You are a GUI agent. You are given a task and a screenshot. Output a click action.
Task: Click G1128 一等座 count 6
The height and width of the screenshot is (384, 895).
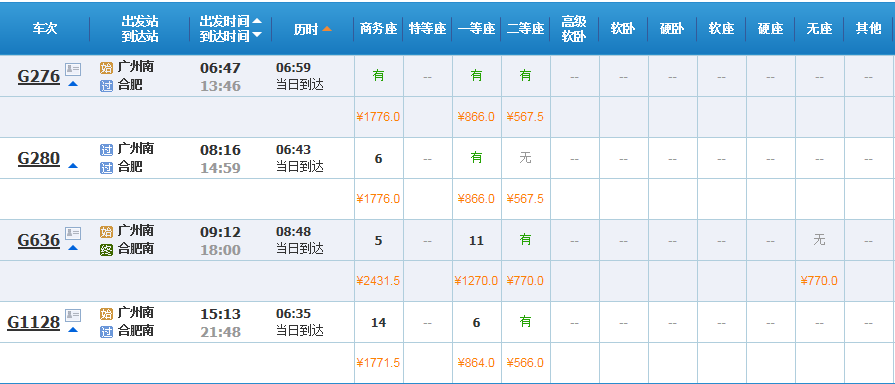(x=477, y=323)
